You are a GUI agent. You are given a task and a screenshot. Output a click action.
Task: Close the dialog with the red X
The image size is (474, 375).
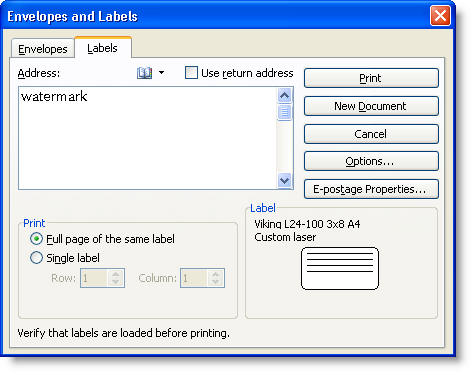[x=440, y=16]
